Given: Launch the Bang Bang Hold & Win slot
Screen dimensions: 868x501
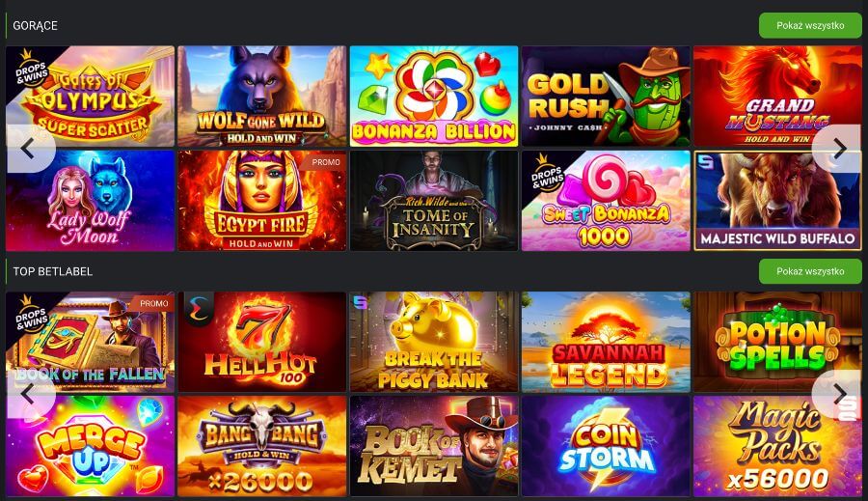Looking at the screenshot, I should point(261,446).
